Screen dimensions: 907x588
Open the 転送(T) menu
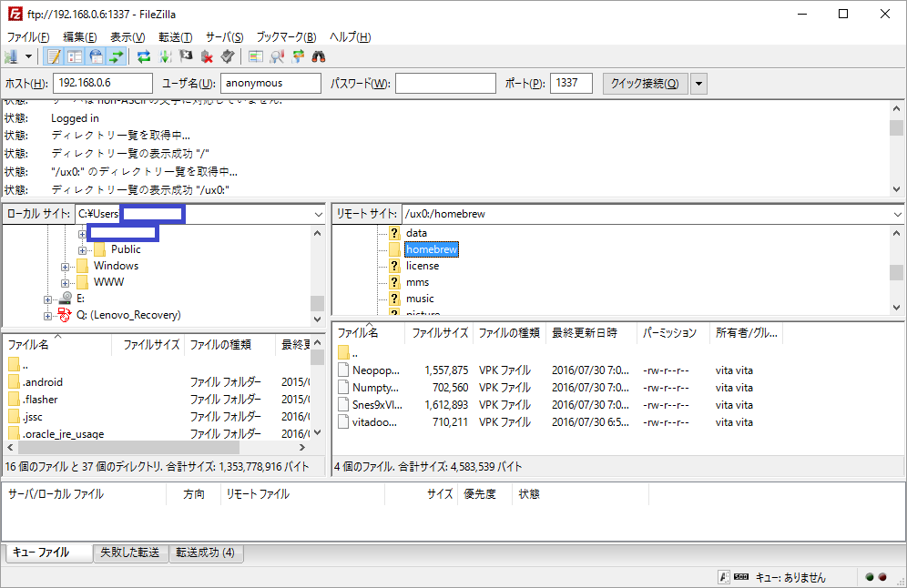point(175,37)
